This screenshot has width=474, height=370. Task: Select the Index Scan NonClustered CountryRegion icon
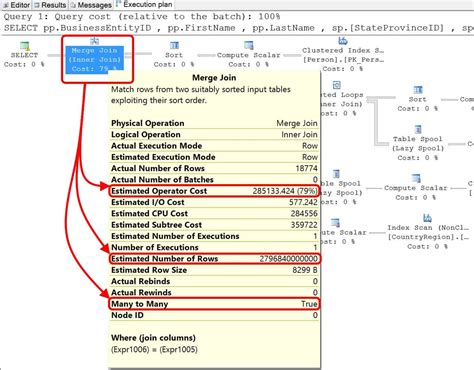pos(427,218)
